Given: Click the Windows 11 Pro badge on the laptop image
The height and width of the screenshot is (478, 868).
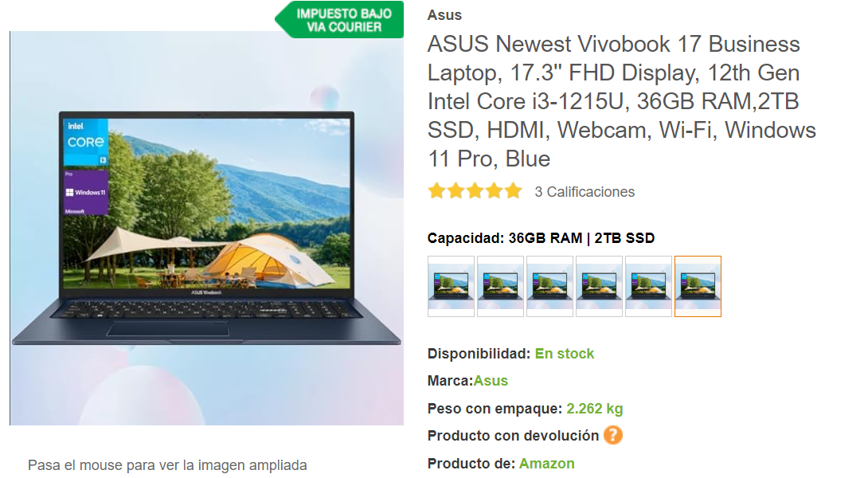Looking at the screenshot, I should pos(86,192).
